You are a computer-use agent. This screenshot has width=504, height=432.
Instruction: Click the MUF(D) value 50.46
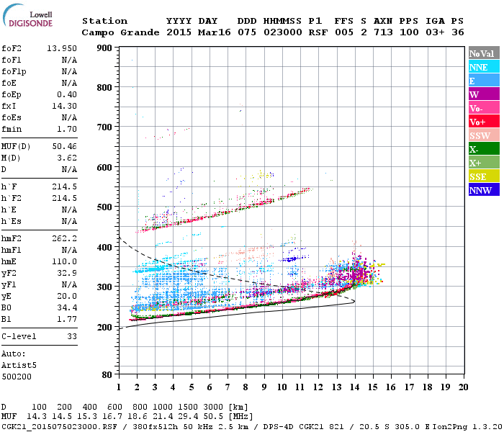tap(65, 147)
